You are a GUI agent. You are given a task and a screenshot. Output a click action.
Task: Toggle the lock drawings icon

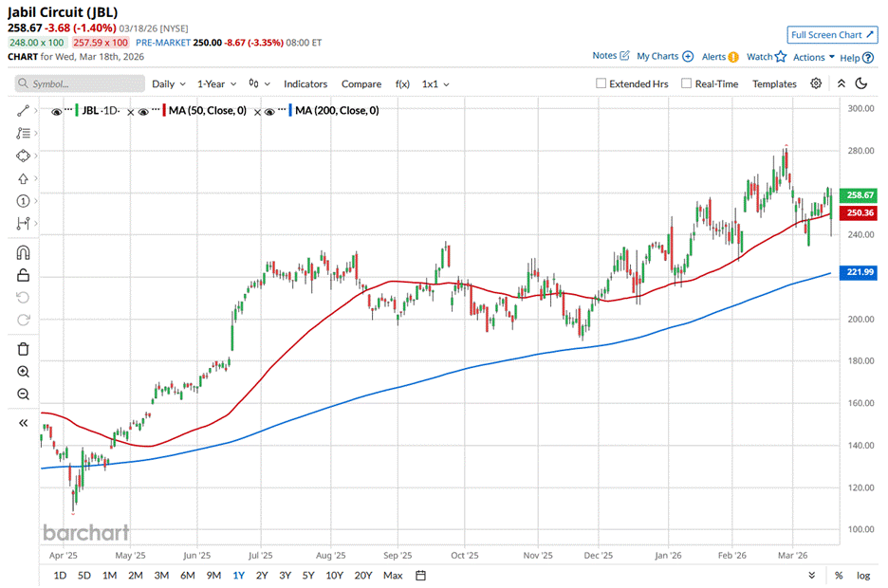pos(23,275)
